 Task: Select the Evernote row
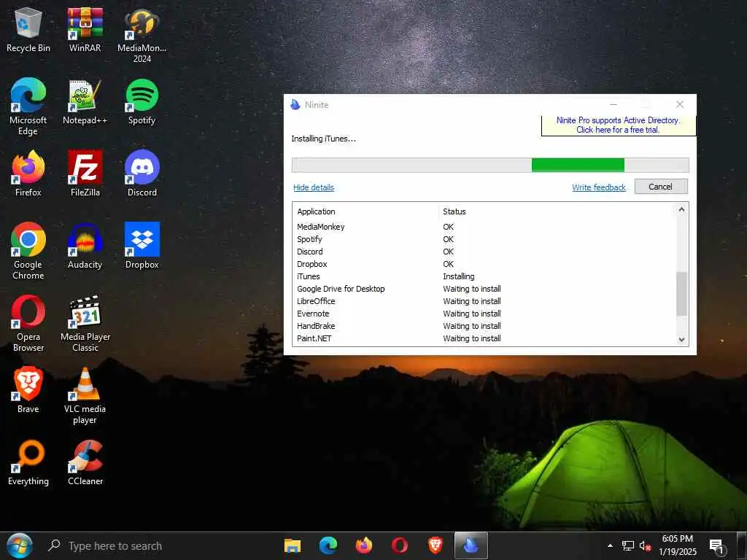484,314
